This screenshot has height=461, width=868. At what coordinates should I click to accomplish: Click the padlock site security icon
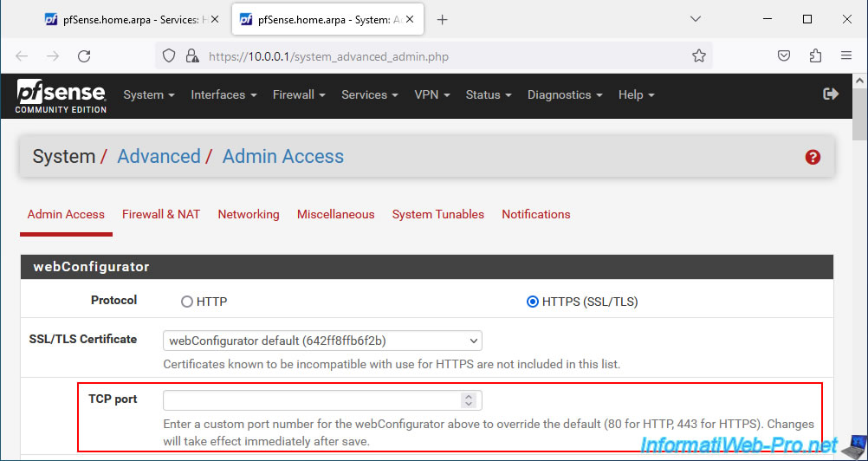192,56
